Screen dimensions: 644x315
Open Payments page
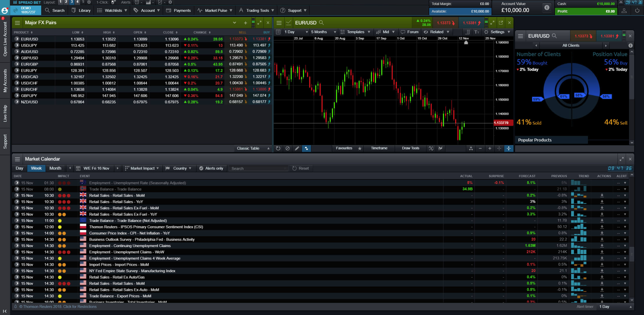[x=179, y=11]
